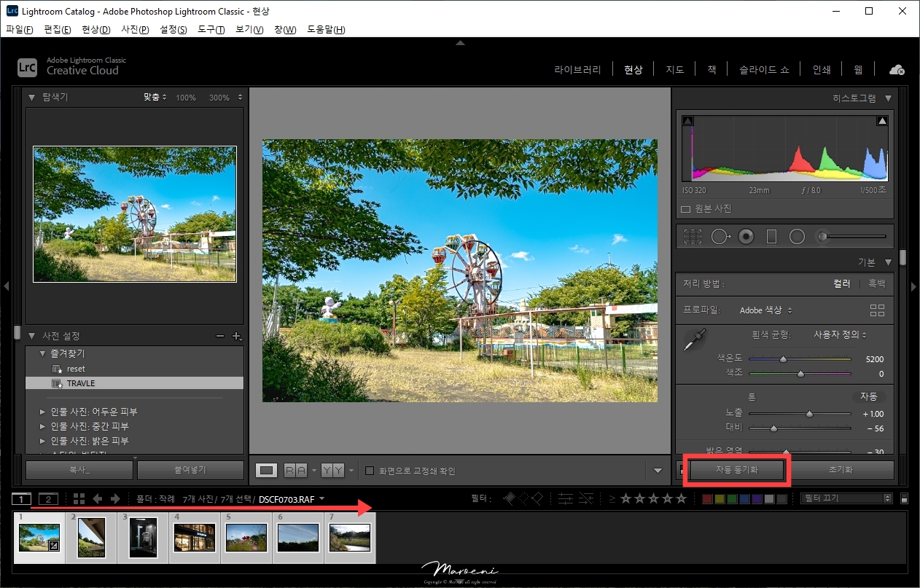Open the Adobe 색상 profile dropdown
The image size is (920, 588).
point(766,310)
